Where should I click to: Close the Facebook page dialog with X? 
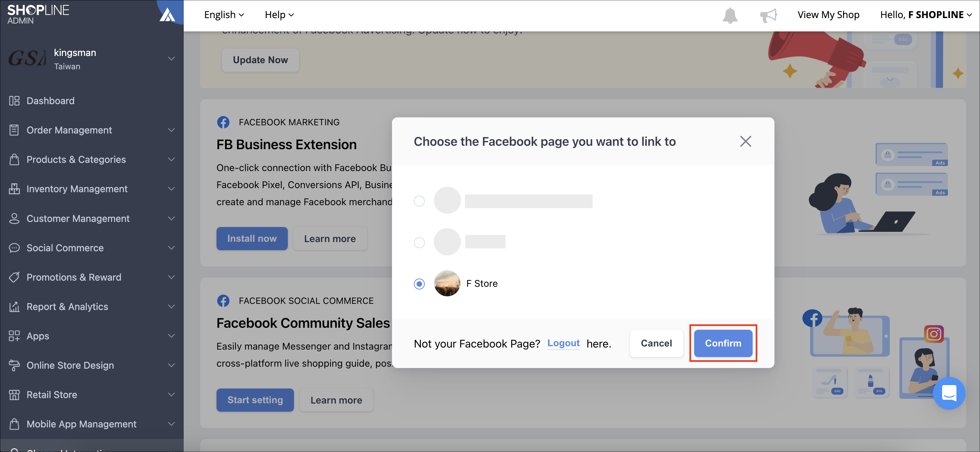tap(745, 142)
